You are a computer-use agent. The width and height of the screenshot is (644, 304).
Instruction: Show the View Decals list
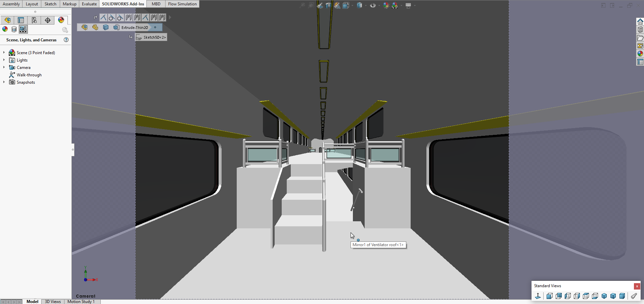tap(14, 29)
